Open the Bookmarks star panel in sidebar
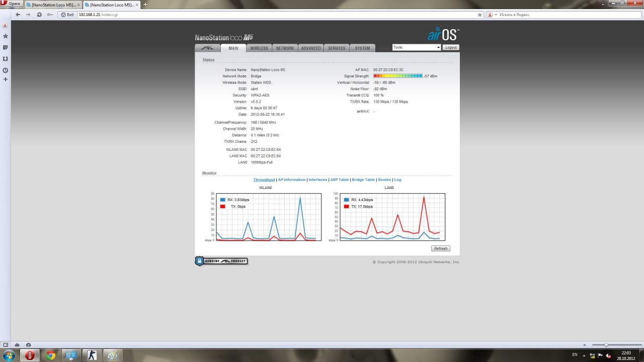Screen dimensions: 644x362 6,36
